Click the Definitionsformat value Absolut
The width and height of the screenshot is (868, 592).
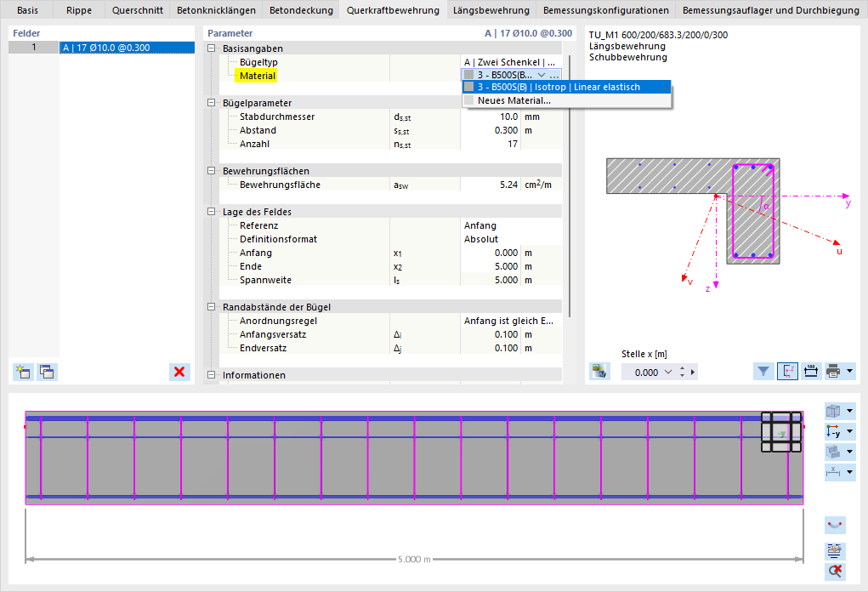coord(510,239)
